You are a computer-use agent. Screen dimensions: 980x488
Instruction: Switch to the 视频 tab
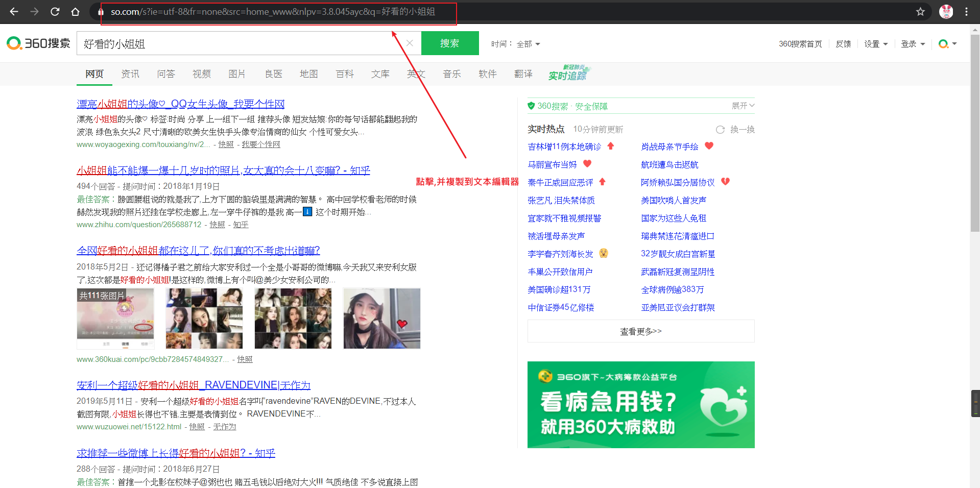202,74
